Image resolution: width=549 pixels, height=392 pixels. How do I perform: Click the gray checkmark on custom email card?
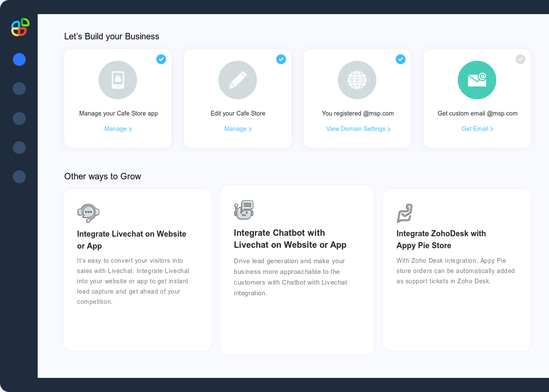[x=520, y=59]
